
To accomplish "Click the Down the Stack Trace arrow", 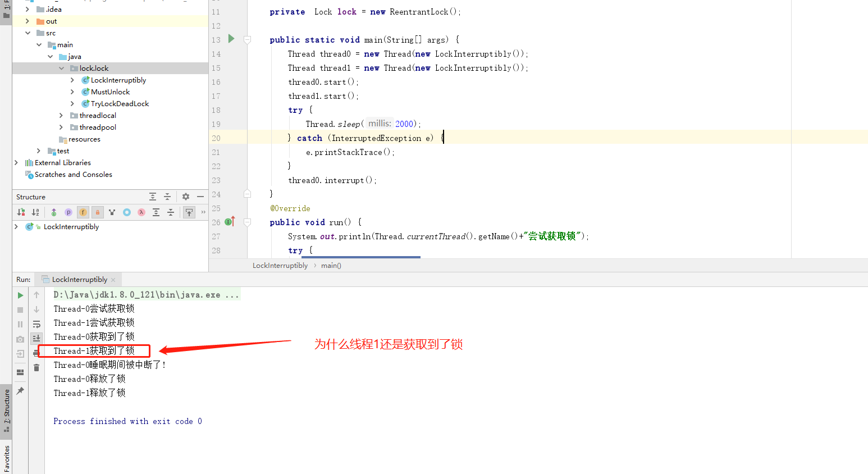I will click(x=36, y=310).
